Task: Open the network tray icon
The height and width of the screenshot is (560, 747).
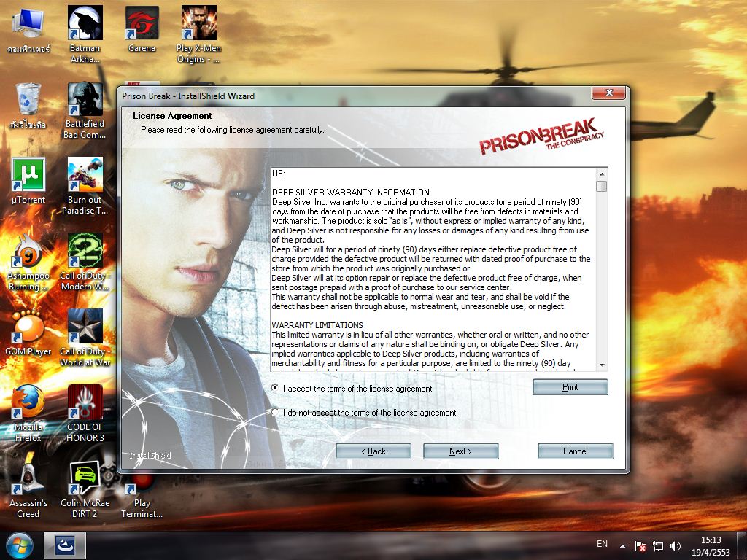Action: [658, 545]
